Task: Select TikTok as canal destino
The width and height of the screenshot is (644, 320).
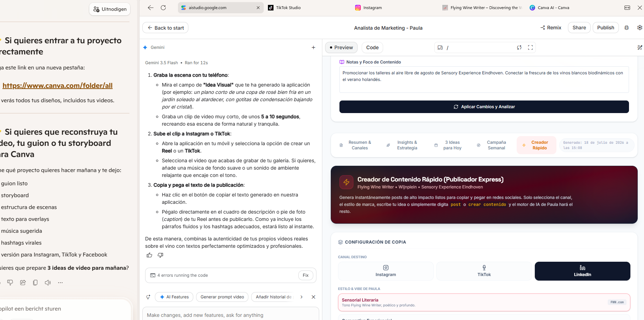Action: point(484,271)
